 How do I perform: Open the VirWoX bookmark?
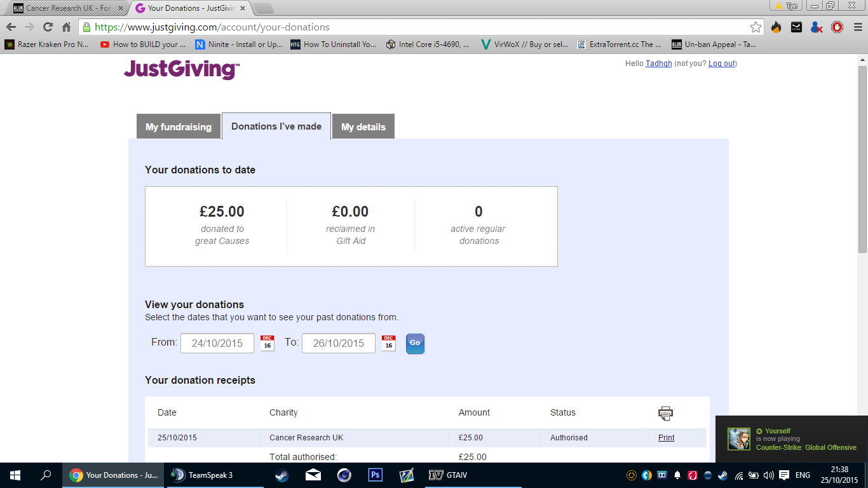pyautogui.click(x=525, y=44)
